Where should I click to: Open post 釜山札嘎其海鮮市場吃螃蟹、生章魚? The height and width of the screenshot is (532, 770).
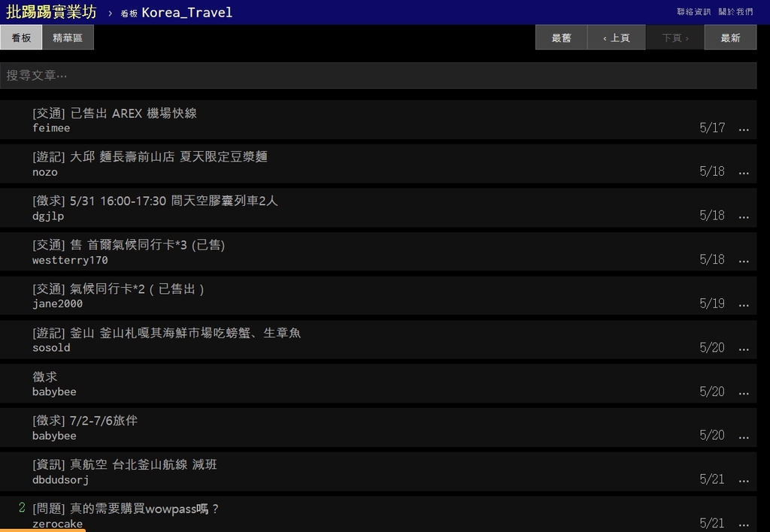pos(166,333)
